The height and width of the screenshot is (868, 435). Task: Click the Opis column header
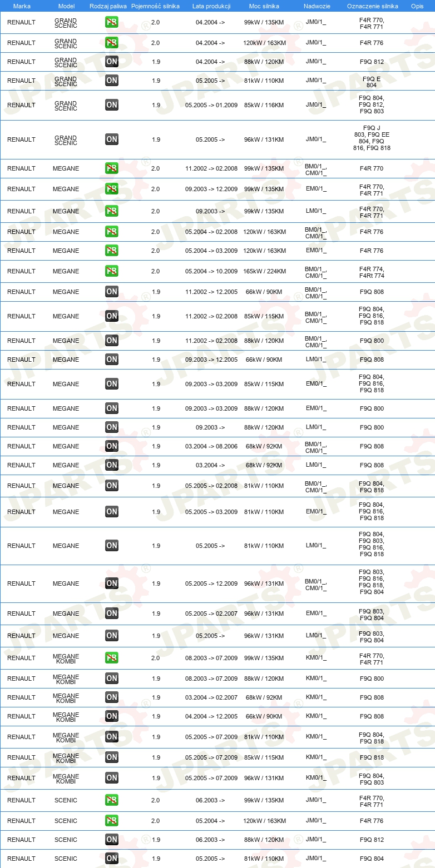pyautogui.click(x=417, y=6)
